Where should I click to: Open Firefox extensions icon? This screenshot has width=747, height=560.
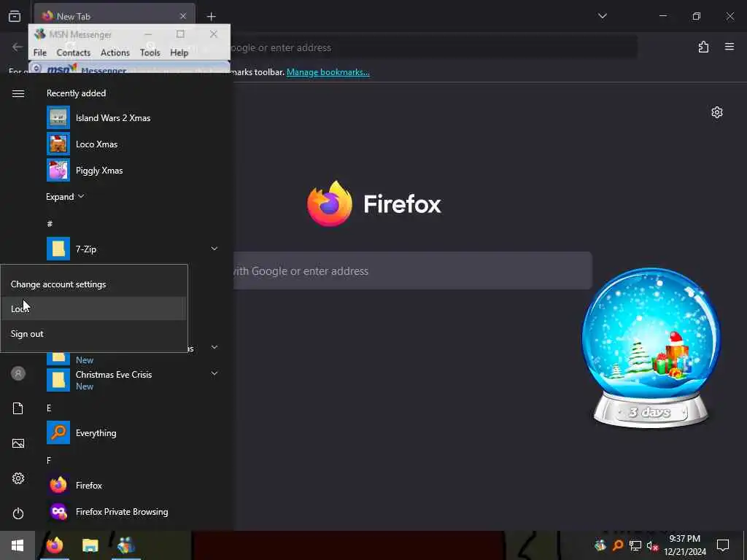tap(704, 47)
